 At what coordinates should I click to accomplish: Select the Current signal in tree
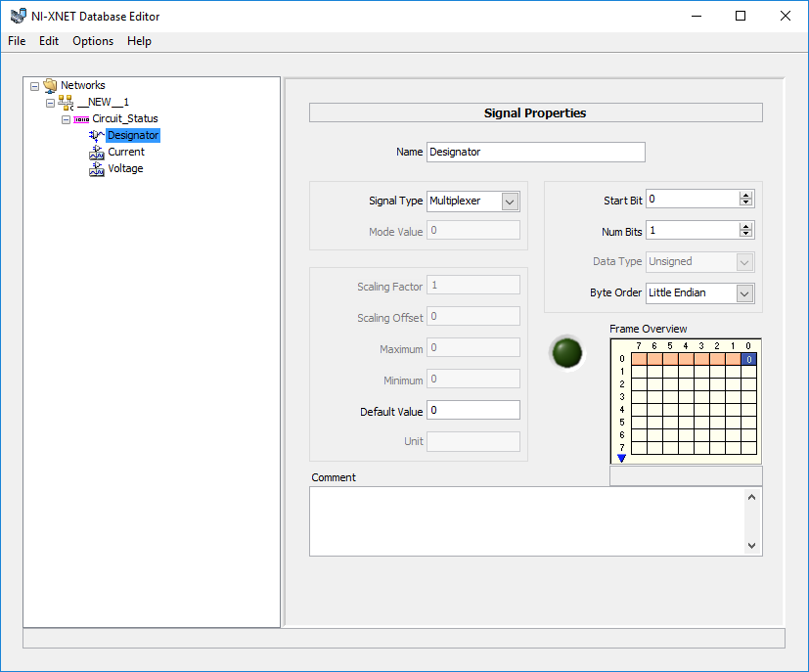click(126, 152)
